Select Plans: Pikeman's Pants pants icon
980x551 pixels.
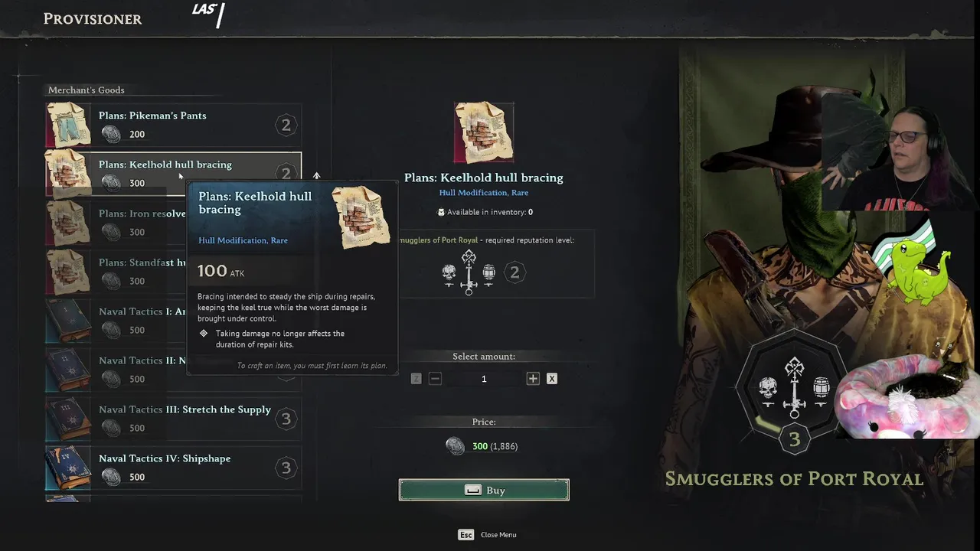68,125
